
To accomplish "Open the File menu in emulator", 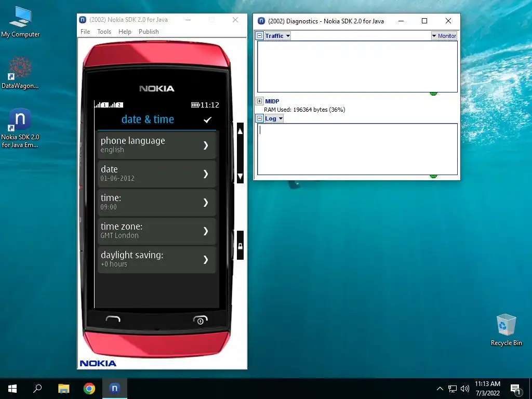I will pyautogui.click(x=85, y=32).
